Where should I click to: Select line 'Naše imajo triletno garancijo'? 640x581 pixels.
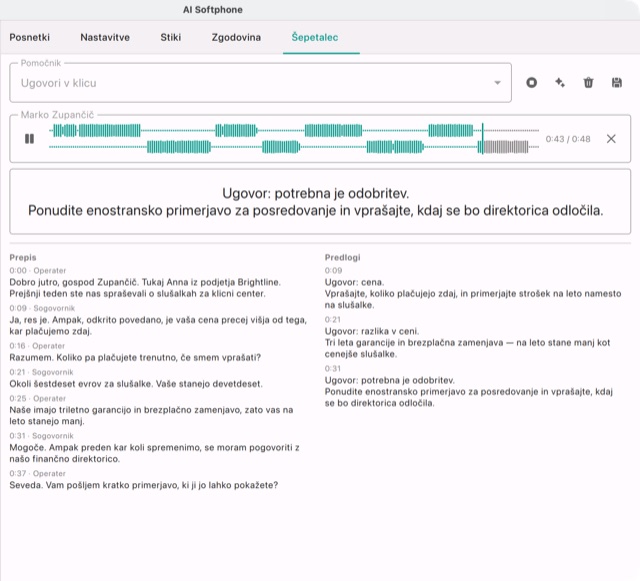(151, 416)
